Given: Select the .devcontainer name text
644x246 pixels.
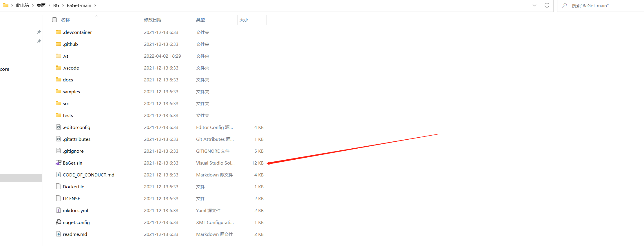Looking at the screenshot, I should coord(77,32).
